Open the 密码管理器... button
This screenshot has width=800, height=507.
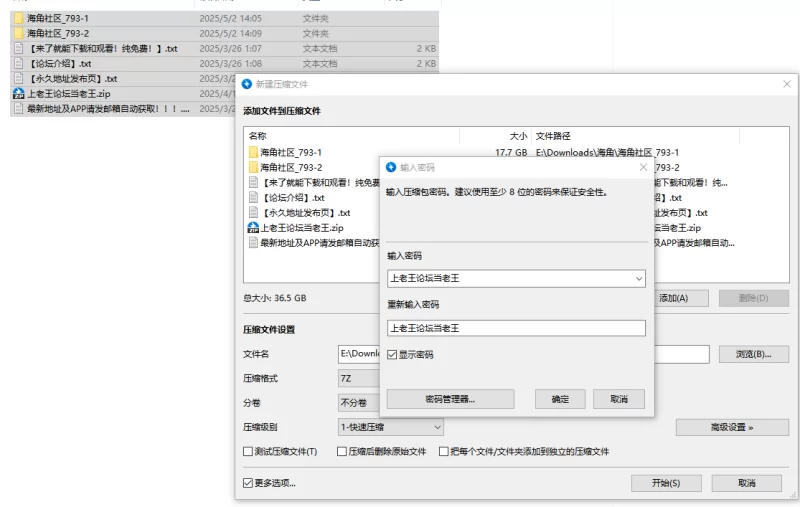[x=450, y=399]
